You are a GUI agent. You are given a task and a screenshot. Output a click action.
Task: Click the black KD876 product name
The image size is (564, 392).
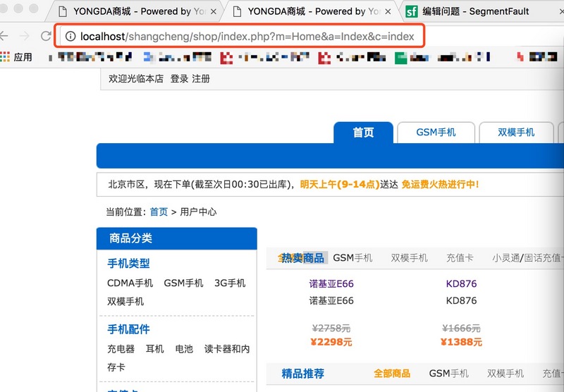[461, 300]
